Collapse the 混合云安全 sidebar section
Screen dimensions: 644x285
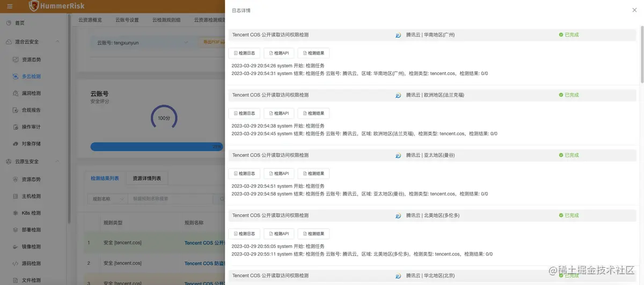57,42
